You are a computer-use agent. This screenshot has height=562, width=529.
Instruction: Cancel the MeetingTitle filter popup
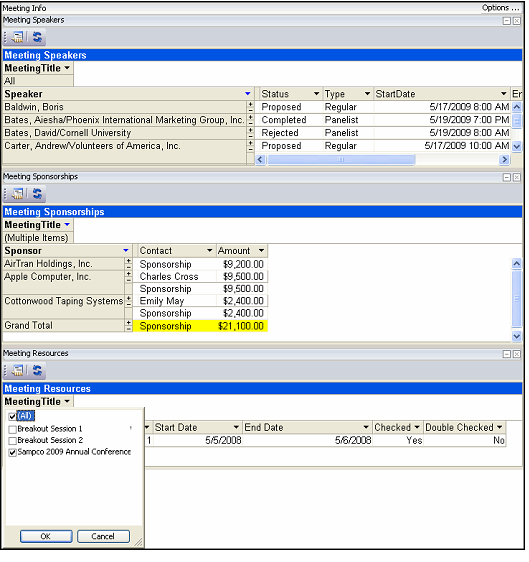103,537
